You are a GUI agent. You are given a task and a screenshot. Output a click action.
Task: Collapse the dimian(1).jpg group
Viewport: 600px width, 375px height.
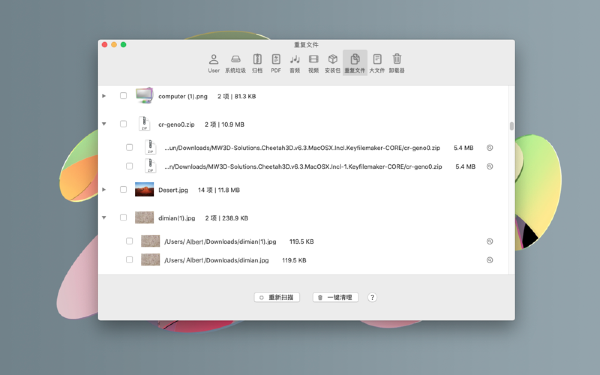(x=104, y=218)
